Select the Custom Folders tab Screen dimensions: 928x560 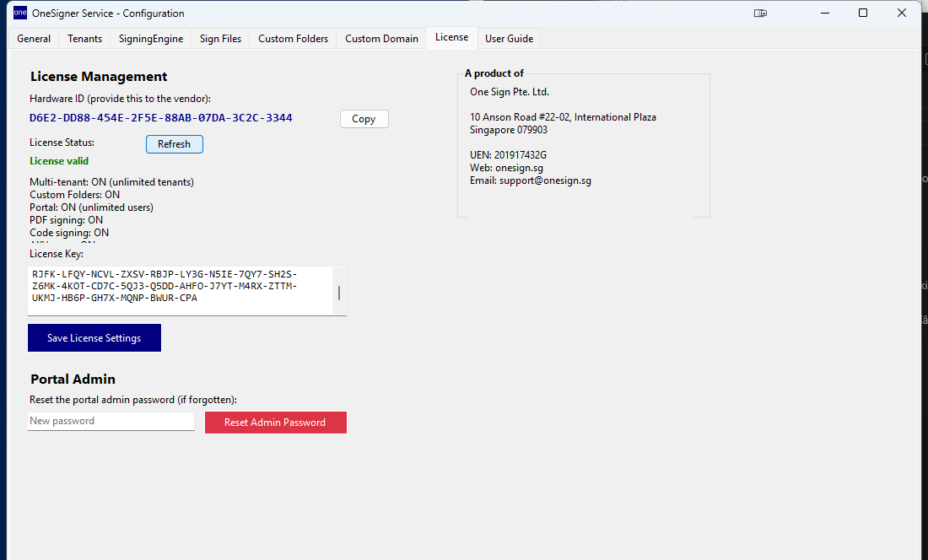(293, 39)
